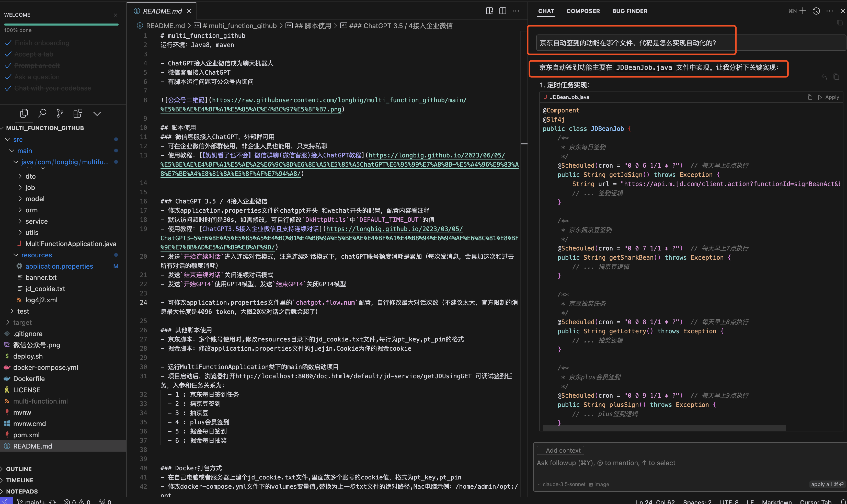Close the Welcome panel
Viewport: 847px width, 504px height.
coord(116,15)
